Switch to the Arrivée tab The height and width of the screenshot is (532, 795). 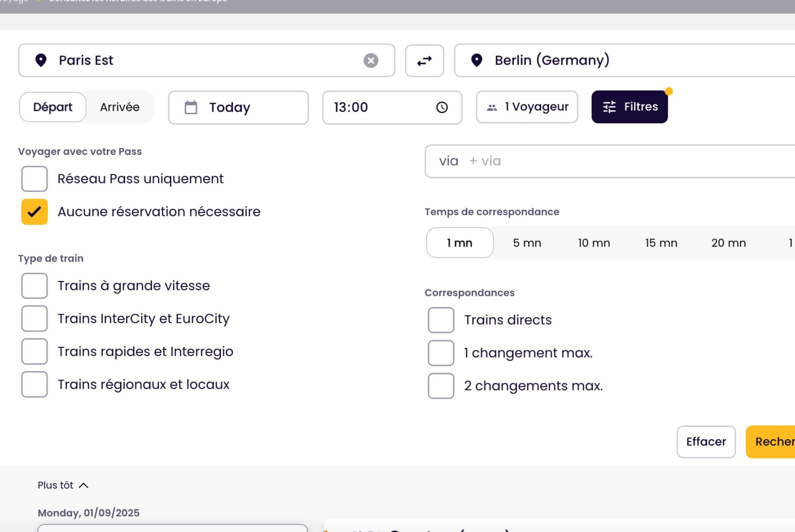120,107
